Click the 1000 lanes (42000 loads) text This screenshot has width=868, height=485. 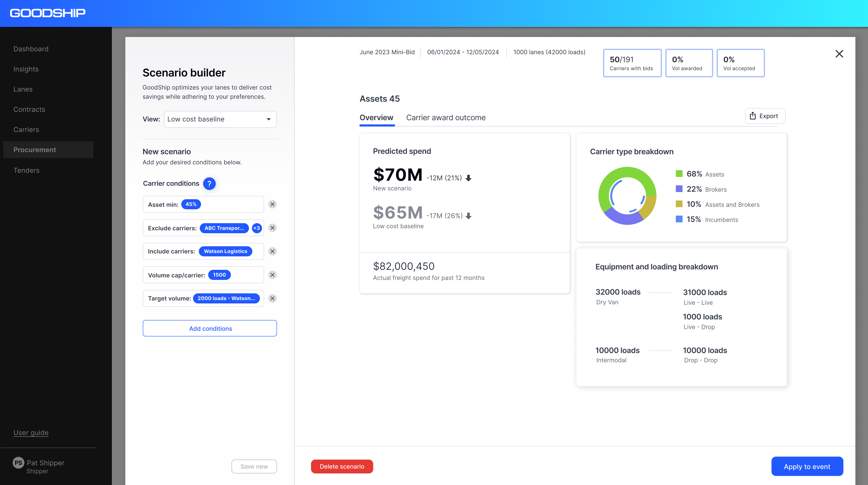point(549,52)
